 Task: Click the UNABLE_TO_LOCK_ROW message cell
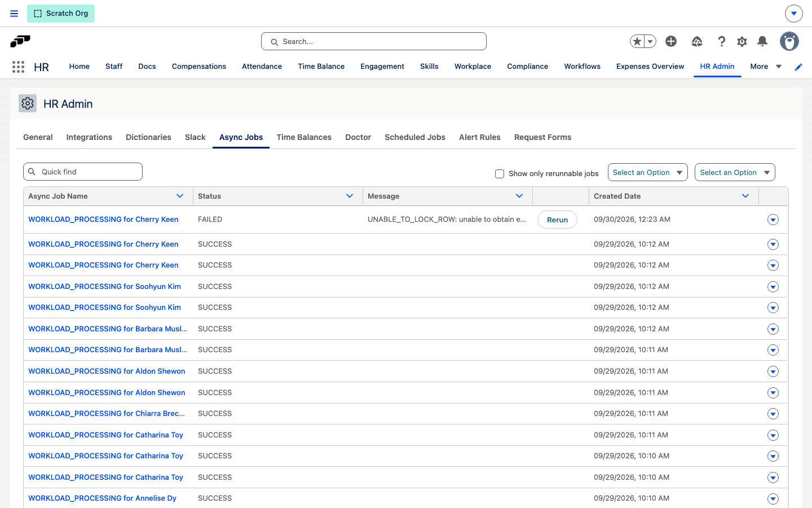click(447, 219)
